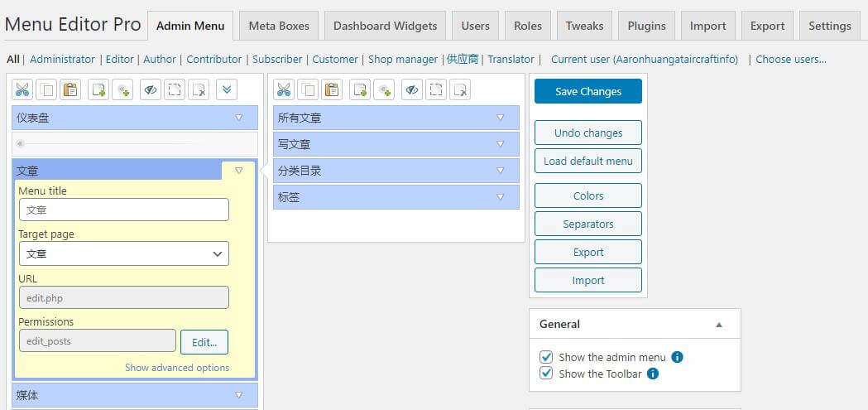Copy the selected submenu item
The height and width of the screenshot is (410, 868).
click(307, 89)
